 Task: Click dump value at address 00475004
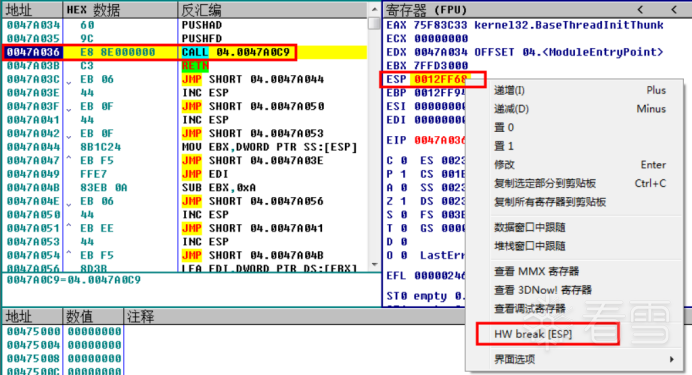tap(94, 345)
